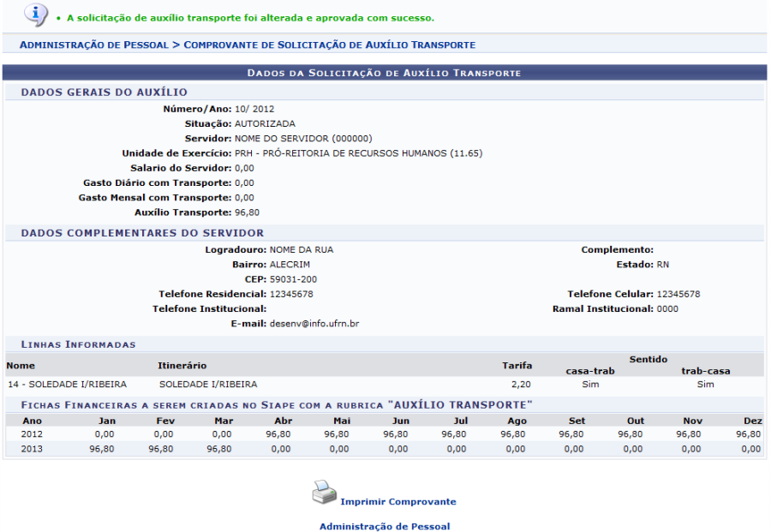Select the tariff value 2,20
Image resolution: width=771 pixels, height=532 pixels.
coord(520,385)
